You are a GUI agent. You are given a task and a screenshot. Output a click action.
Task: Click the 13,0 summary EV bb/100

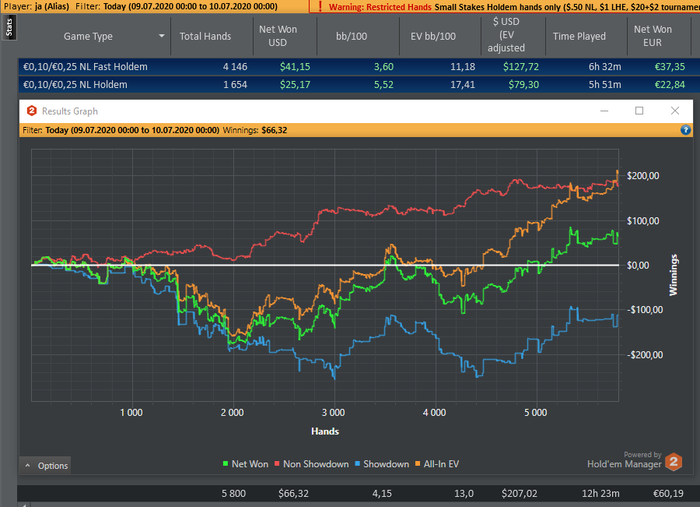tap(464, 494)
